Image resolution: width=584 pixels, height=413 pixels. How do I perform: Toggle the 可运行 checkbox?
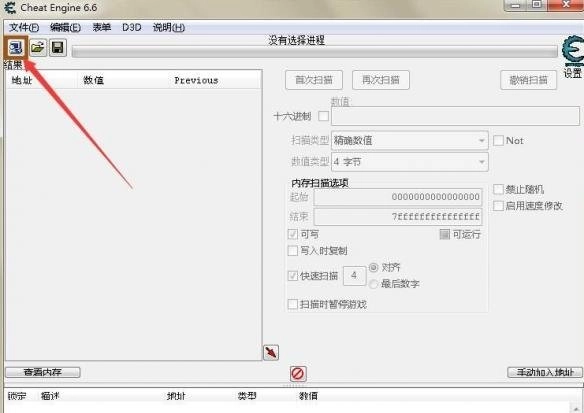444,234
